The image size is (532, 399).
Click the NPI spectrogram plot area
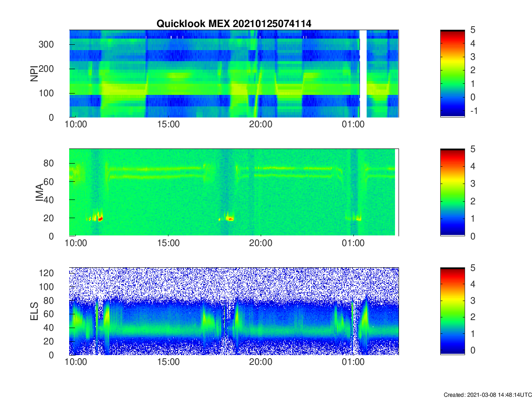[234, 74]
